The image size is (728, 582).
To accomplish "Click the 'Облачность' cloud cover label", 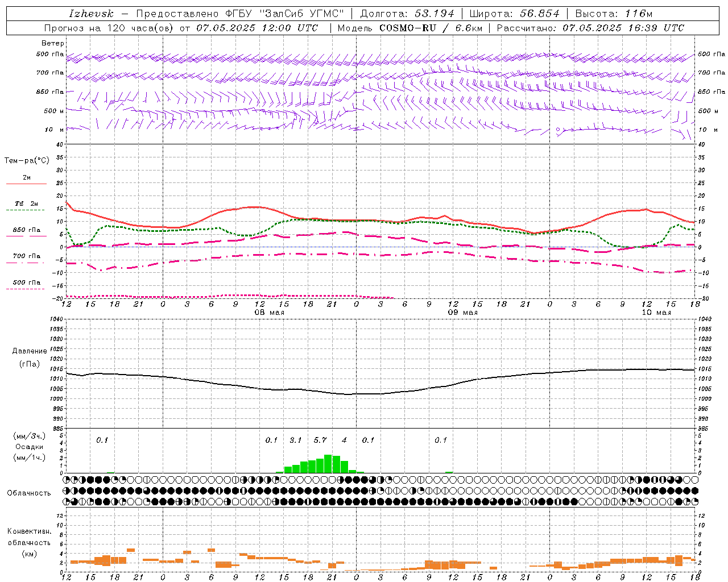I will click(29, 493).
